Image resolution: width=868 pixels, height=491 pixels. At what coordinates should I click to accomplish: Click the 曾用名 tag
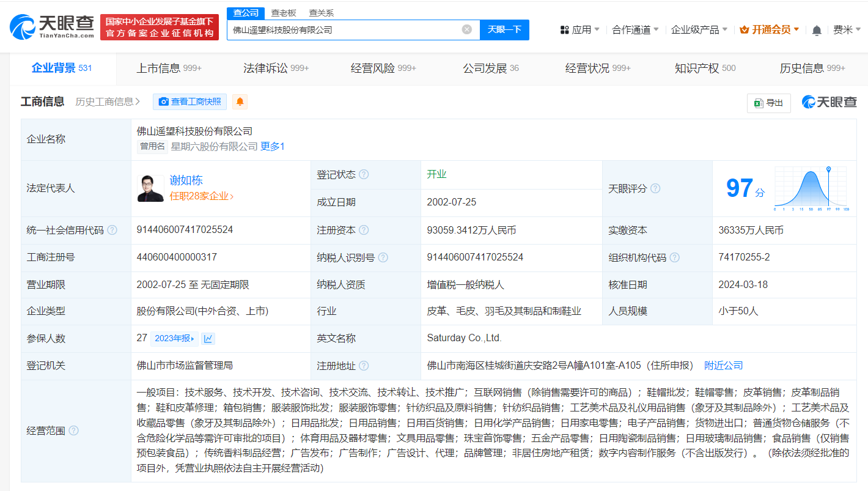(x=153, y=146)
